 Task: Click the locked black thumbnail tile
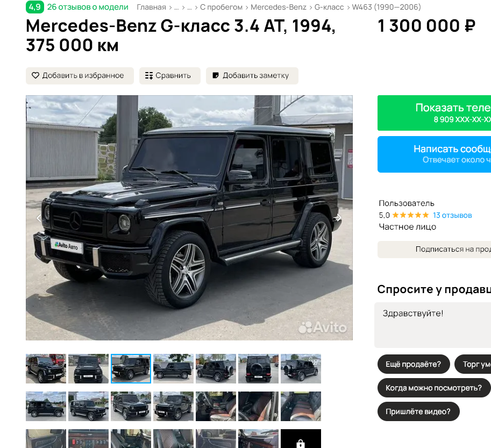click(x=301, y=438)
